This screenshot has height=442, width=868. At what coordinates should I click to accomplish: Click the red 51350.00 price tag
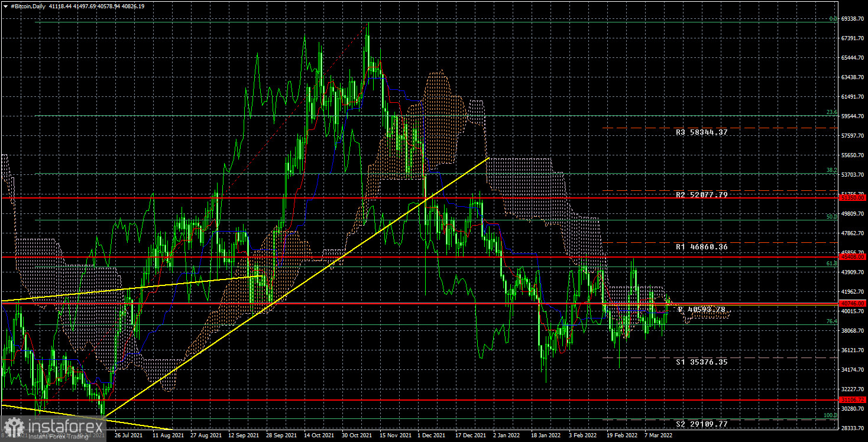[853, 198]
